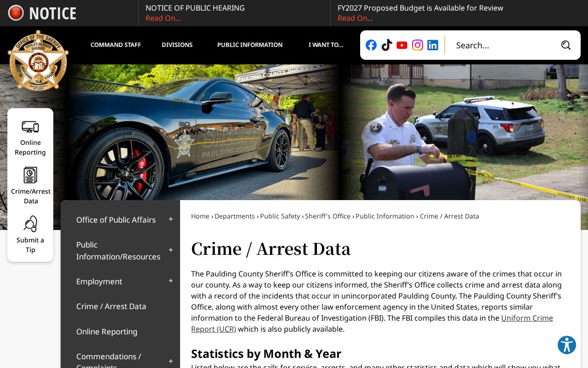Open the TikTok social icon
Image resolution: width=588 pixels, height=368 pixels.
387,45
